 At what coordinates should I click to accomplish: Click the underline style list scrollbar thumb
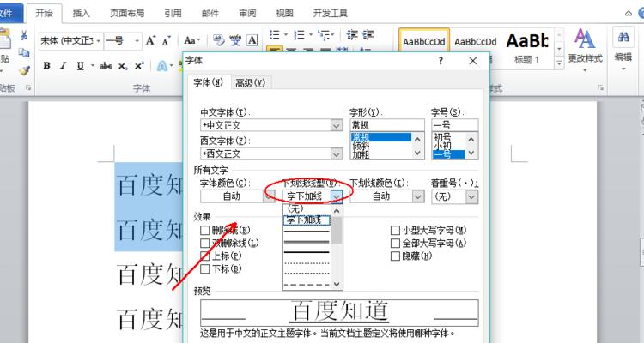[337, 230]
